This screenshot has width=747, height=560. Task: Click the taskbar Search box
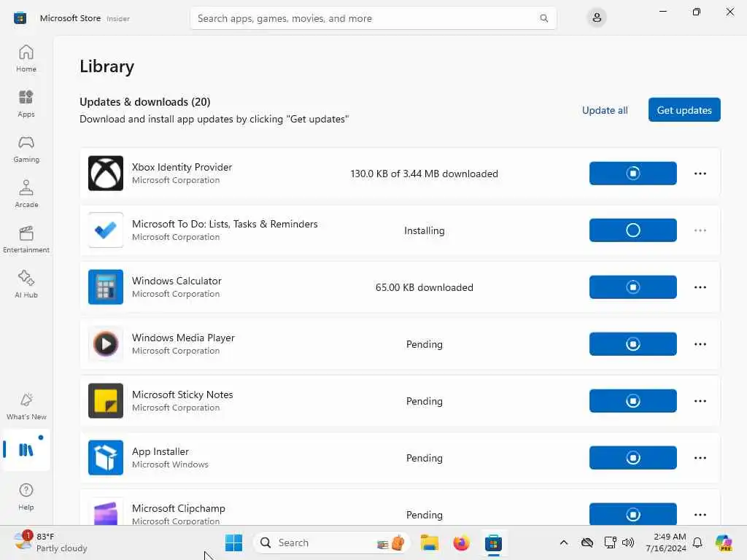332,542
